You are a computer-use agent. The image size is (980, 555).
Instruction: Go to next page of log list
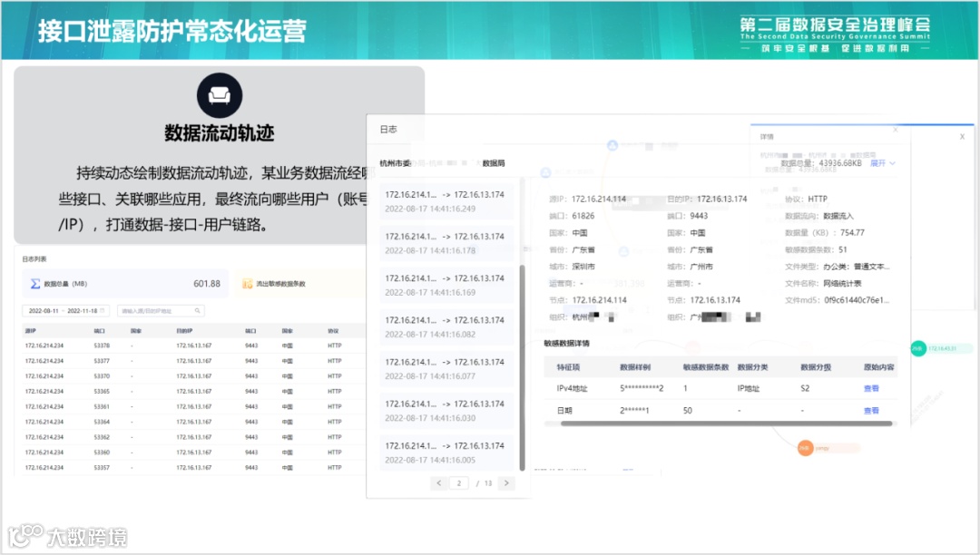click(506, 483)
